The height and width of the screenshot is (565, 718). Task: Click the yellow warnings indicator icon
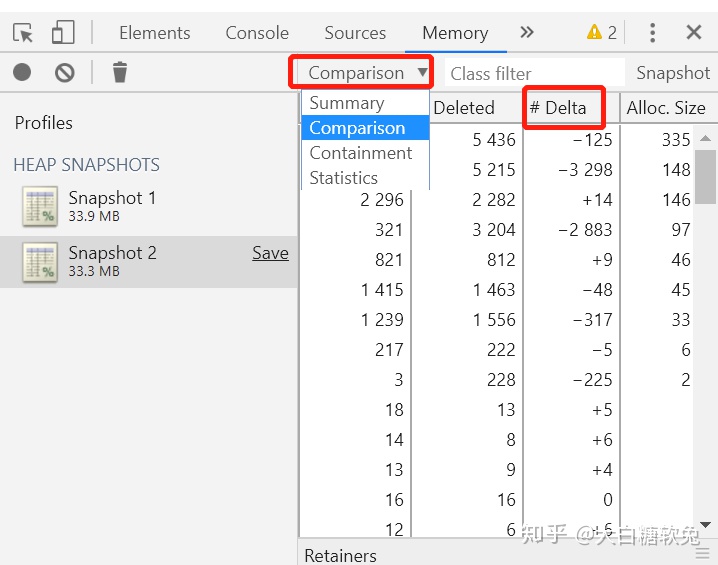594,32
